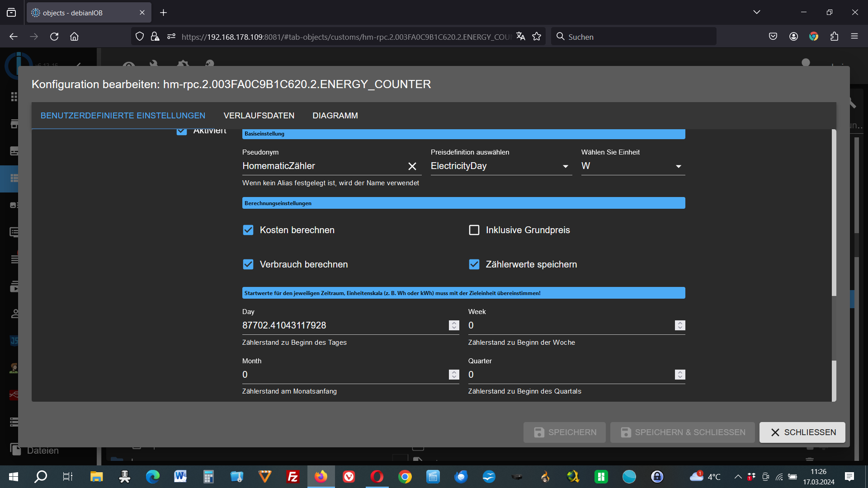
Task: Enable Inklusive Grundpreis checkbox
Action: (474, 230)
